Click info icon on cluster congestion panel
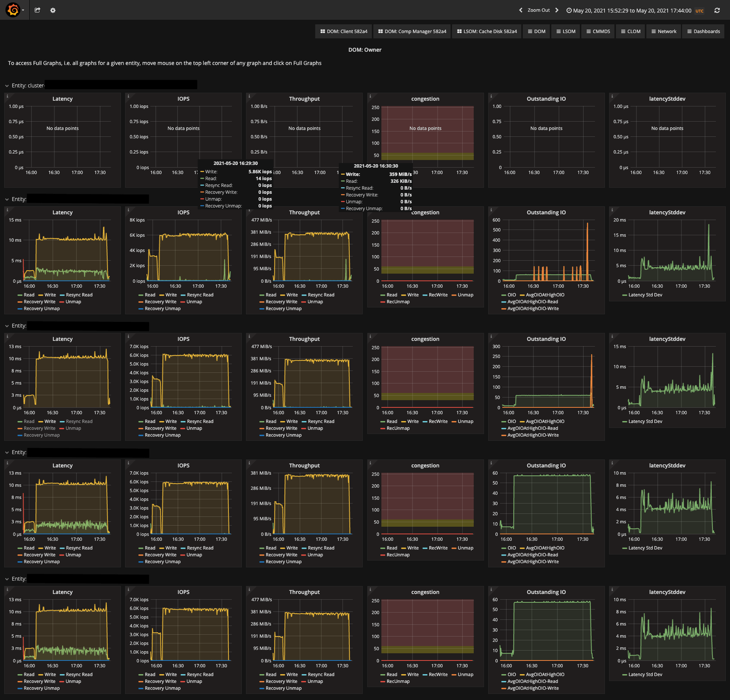This screenshot has height=700, width=730. click(370, 96)
